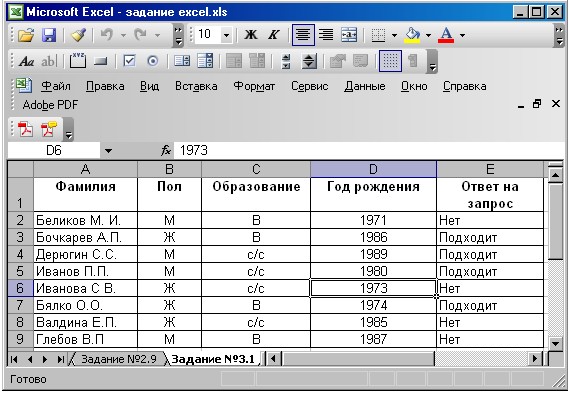Select cell containing Бочкарев А.П.
This screenshot has height=393, width=568.
tap(85, 237)
